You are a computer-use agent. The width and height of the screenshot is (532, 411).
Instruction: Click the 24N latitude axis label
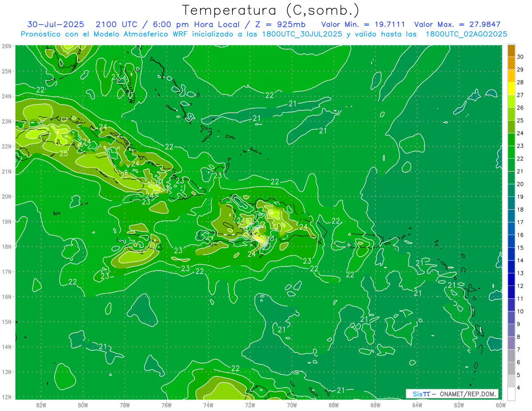coord(6,96)
